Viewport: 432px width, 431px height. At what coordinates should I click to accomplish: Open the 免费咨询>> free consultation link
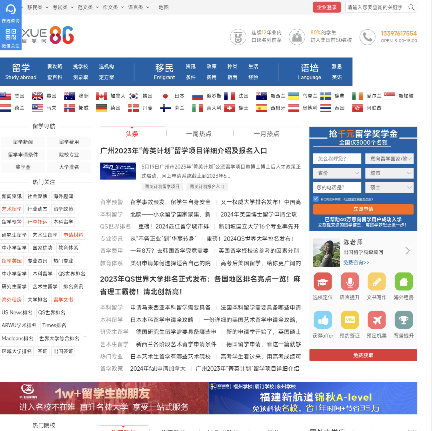[356, 263]
